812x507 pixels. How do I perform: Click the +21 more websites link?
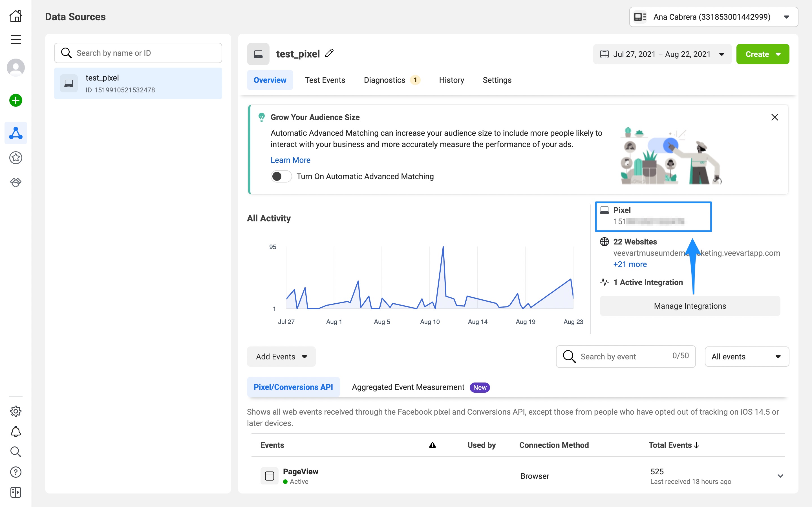pos(630,264)
